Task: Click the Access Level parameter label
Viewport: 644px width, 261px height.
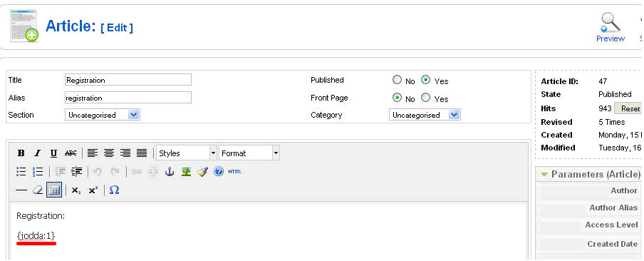Action: tap(611, 225)
